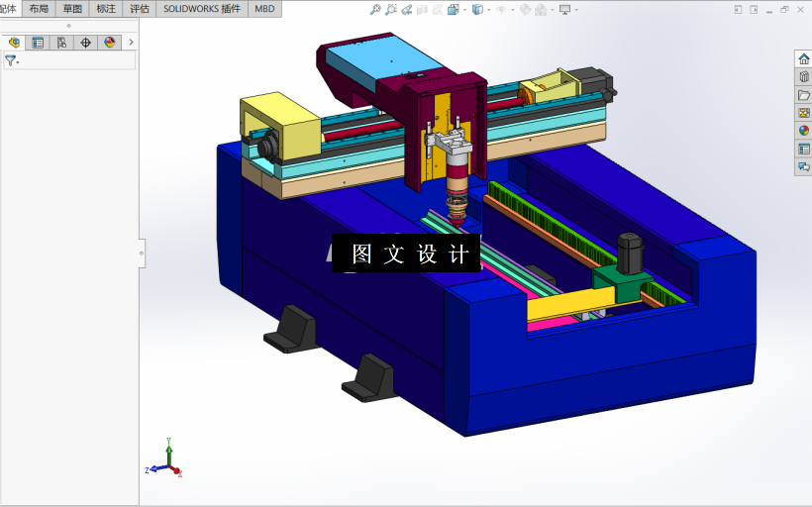Click the Zoom to Area icon
Viewport: 812px width, 507px height.
click(391, 9)
